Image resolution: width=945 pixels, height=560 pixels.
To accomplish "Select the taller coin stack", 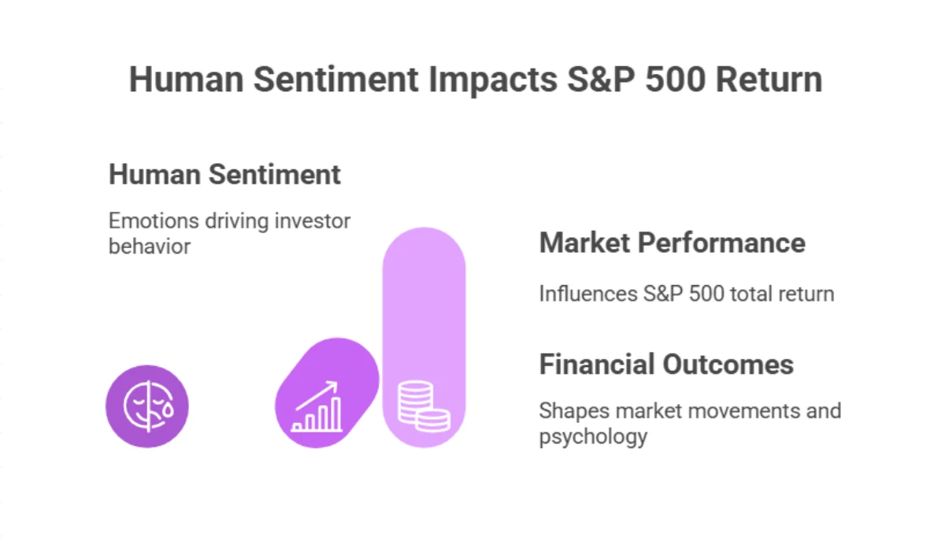I will tap(413, 399).
